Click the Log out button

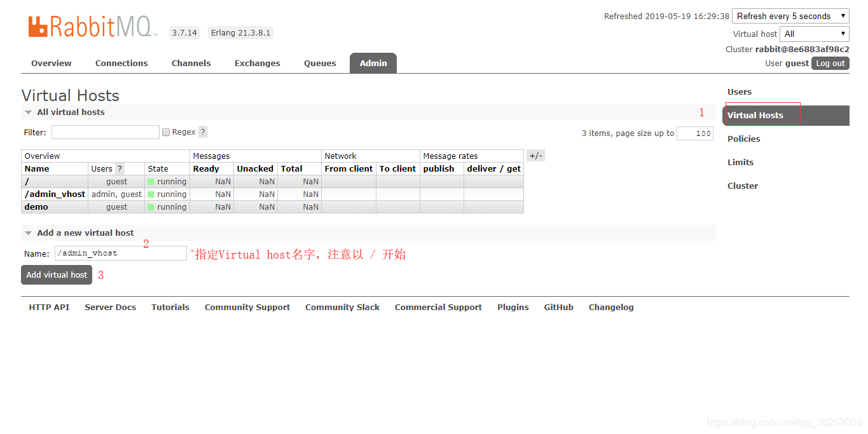830,63
